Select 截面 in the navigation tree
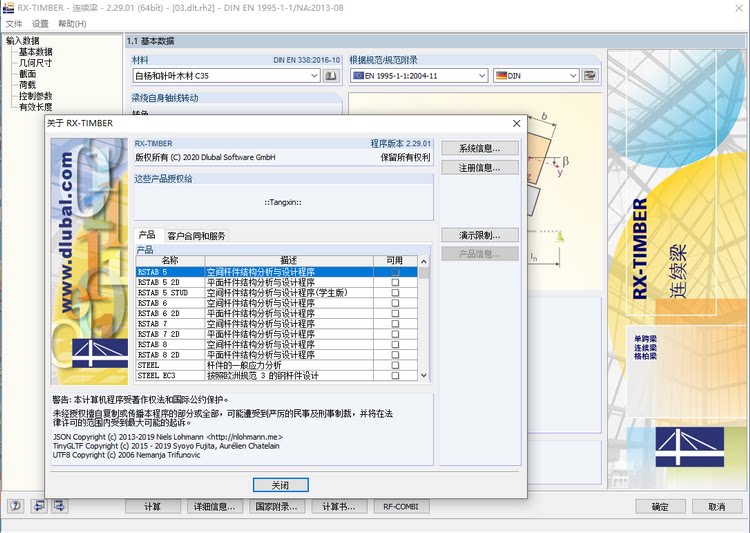This screenshot has height=533, width=750. [x=27, y=74]
